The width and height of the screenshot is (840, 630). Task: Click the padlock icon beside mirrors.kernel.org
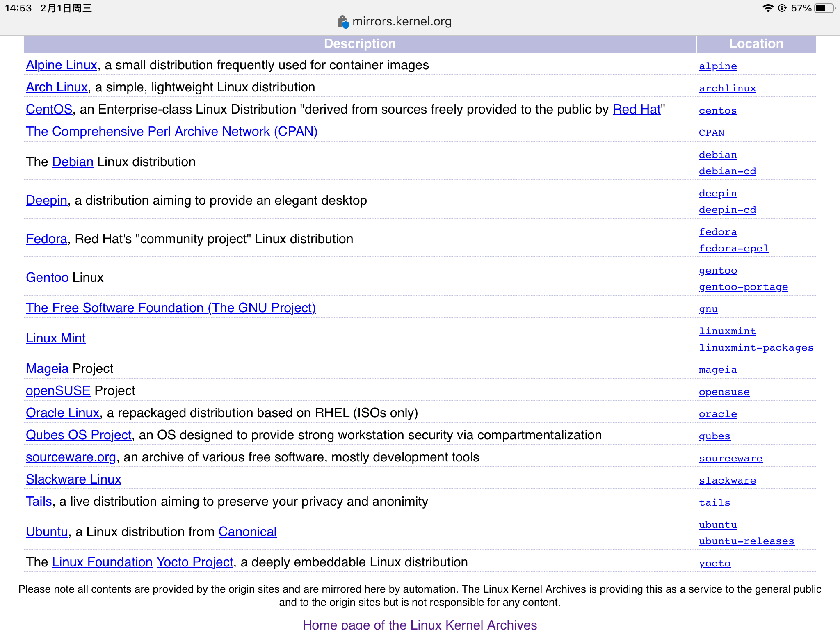[x=343, y=22]
